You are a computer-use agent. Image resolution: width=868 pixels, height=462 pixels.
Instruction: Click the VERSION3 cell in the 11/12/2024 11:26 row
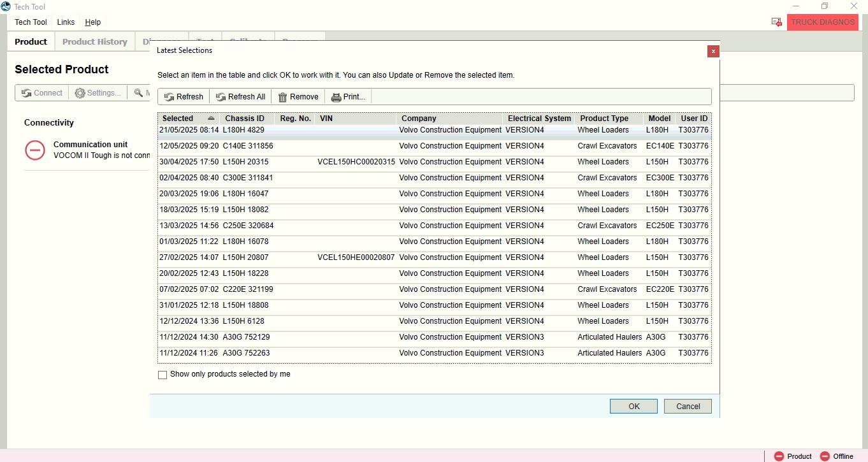pyautogui.click(x=525, y=353)
